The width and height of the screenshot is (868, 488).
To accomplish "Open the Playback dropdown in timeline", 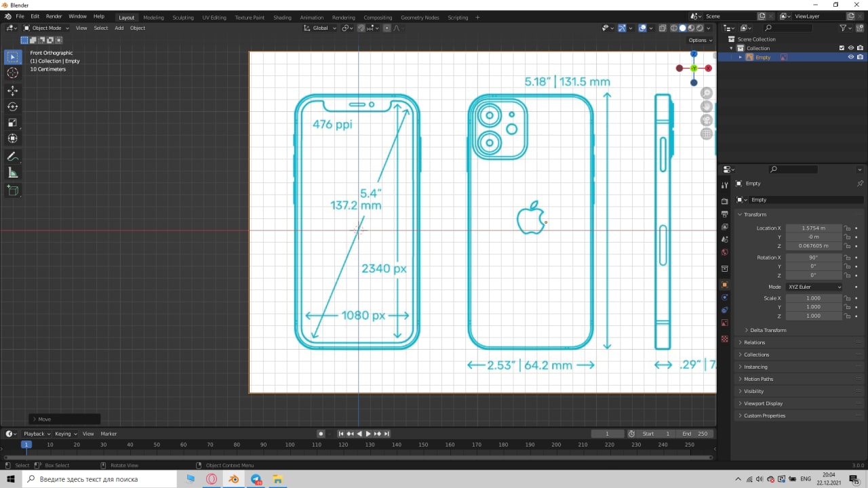I will [37, 434].
